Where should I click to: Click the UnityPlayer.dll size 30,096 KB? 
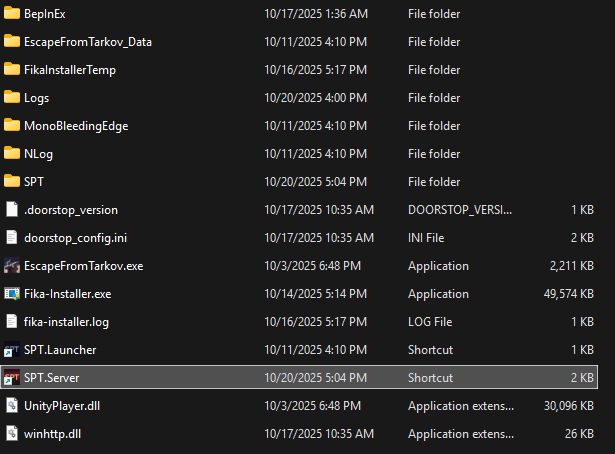coord(568,406)
